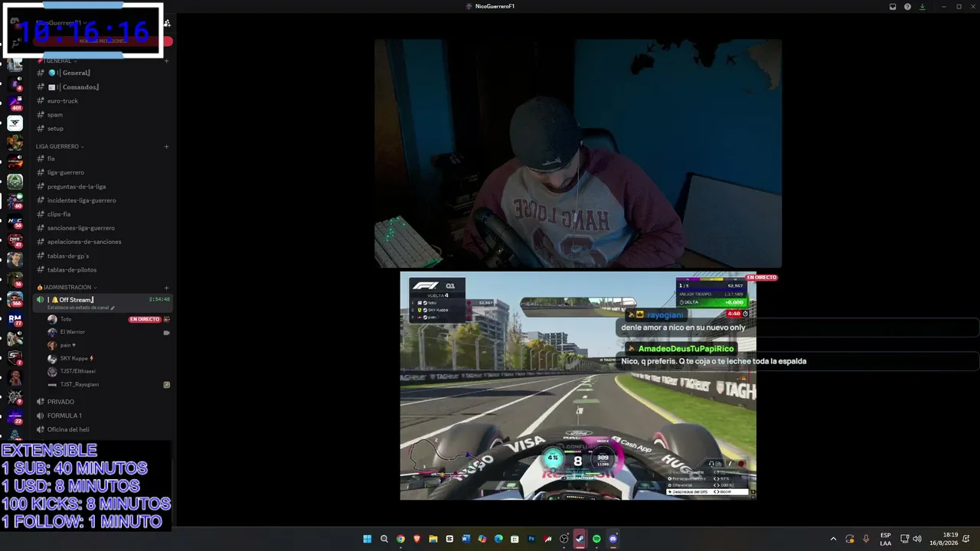
Task: Open Microsoft Word from the taskbar
Action: 465,539
